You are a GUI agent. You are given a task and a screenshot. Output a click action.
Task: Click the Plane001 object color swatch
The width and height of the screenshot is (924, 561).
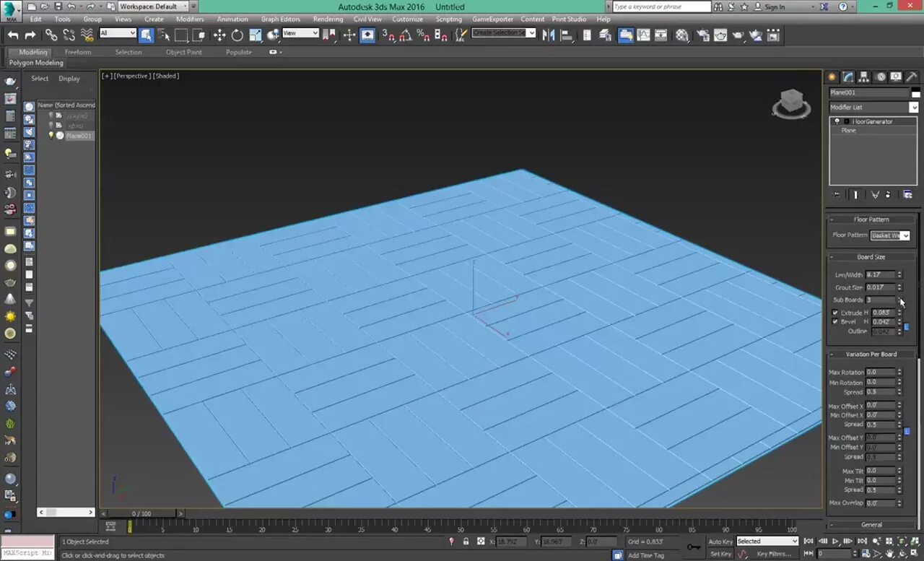coord(915,92)
